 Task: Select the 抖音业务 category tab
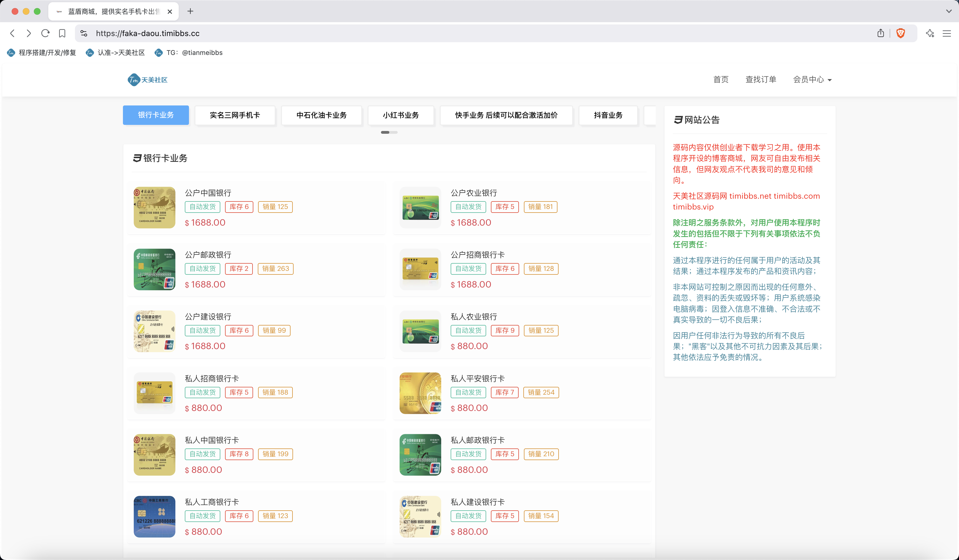608,115
